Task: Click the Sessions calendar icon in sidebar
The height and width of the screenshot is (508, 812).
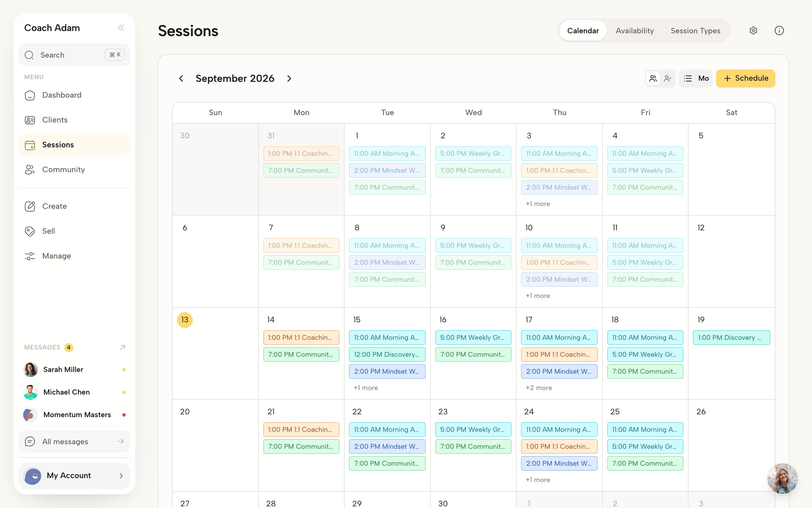Action: pyautogui.click(x=30, y=145)
